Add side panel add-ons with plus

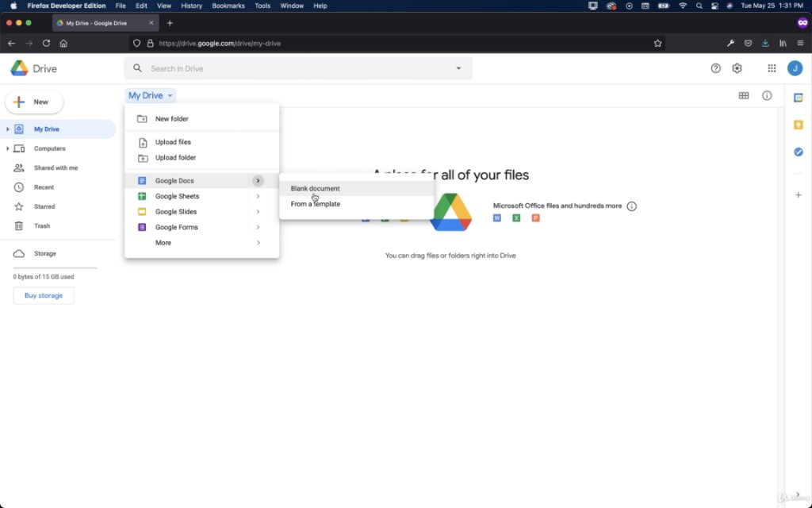(x=799, y=195)
